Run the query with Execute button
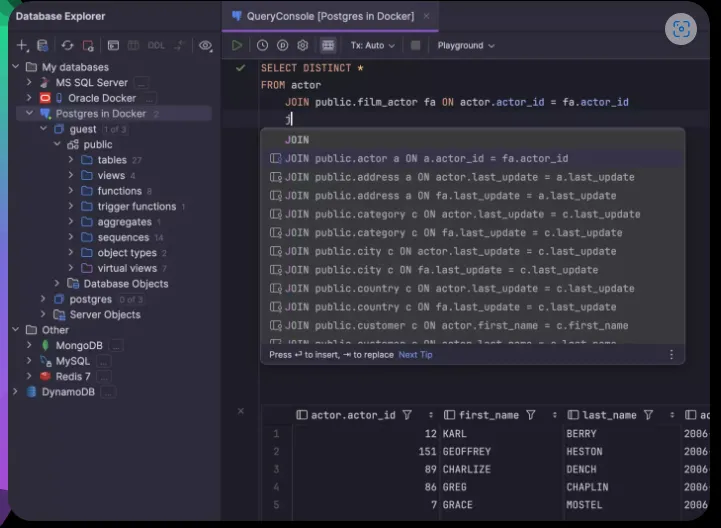721x528 pixels. point(237,46)
